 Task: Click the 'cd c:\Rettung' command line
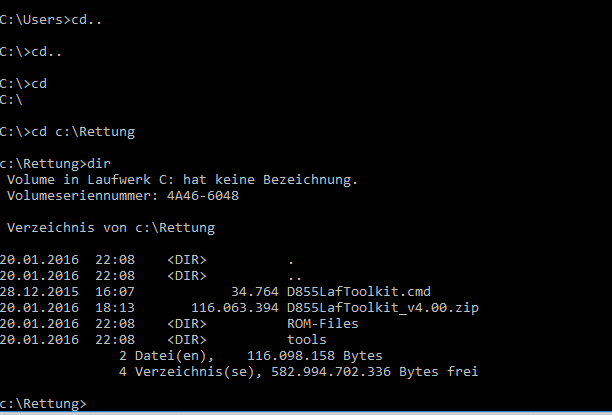[67, 132]
